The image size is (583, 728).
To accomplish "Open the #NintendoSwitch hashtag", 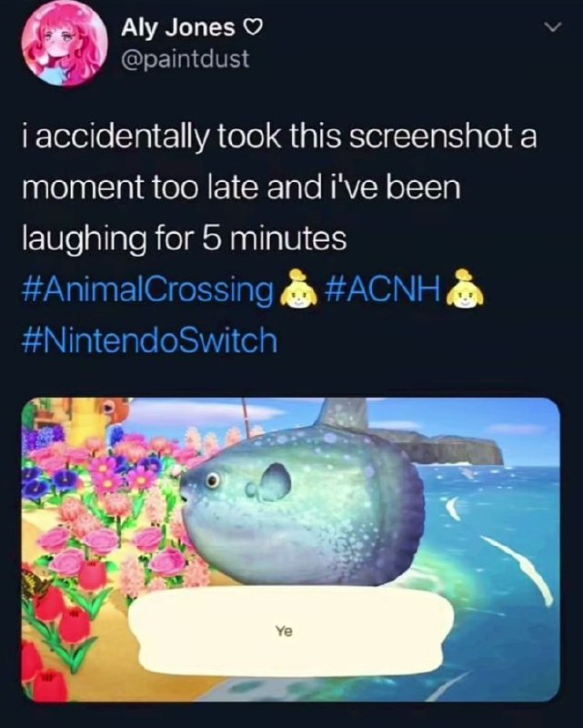I will click(150, 340).
